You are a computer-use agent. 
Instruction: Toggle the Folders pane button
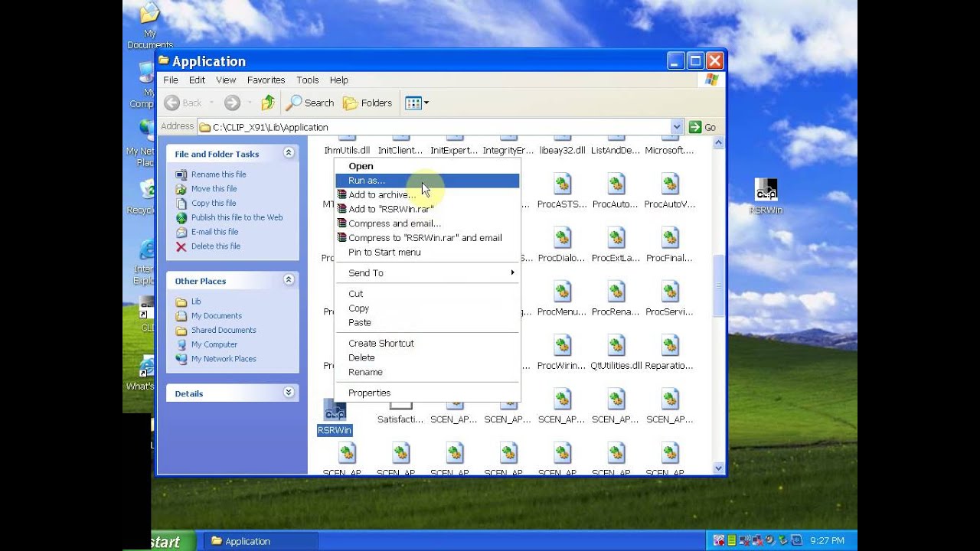[x=367, y=103]
